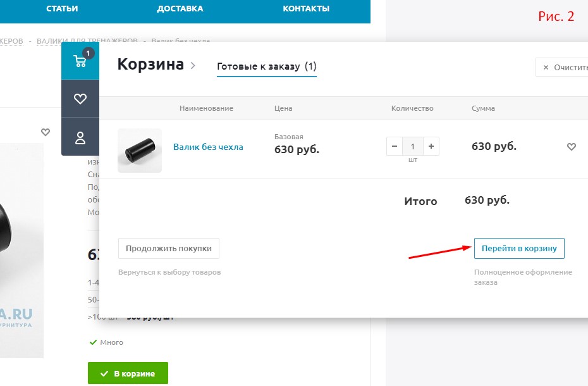588x386 pixels.
Task: Open the Валик без чехла product link
Action: tap(208, 147)
